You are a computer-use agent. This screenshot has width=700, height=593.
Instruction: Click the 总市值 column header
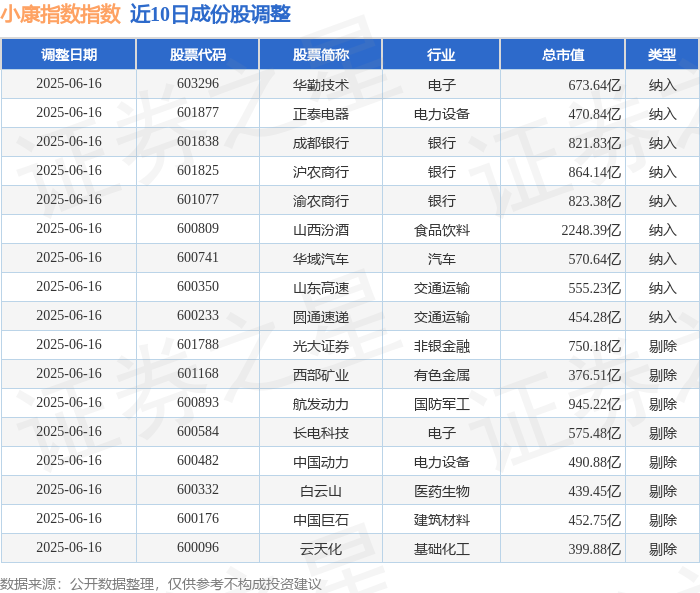pos(562,54)
